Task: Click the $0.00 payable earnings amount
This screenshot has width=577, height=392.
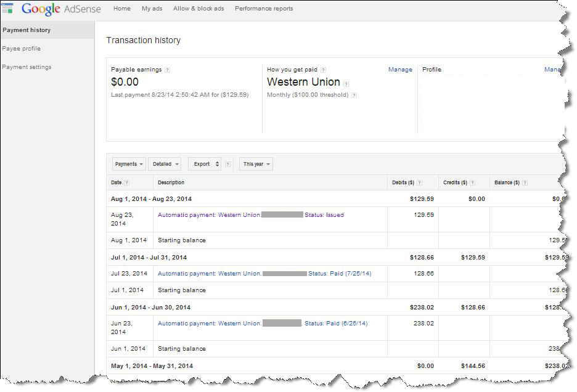Action: (x=125, y=82)
